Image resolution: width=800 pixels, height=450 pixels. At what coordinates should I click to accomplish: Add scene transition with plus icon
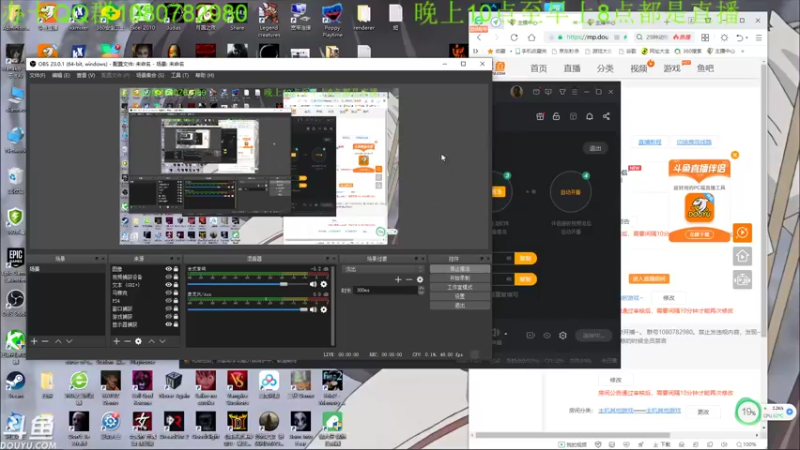point(398,280)
